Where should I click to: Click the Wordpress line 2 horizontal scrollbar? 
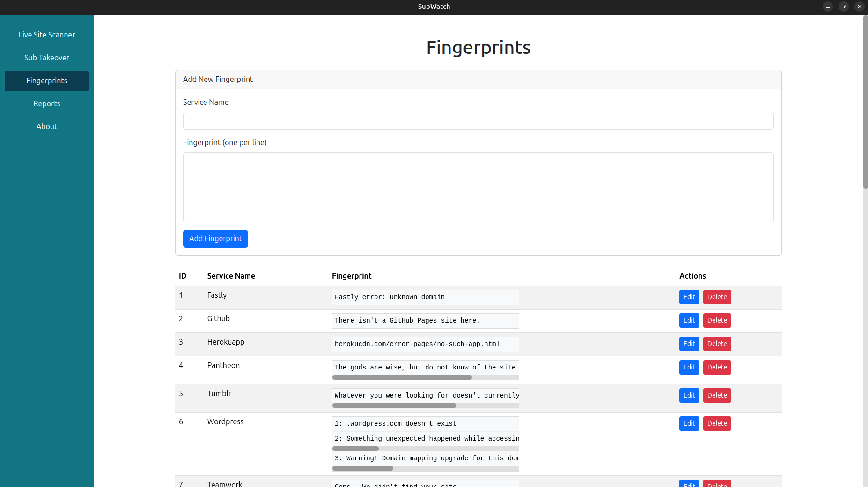355,449
